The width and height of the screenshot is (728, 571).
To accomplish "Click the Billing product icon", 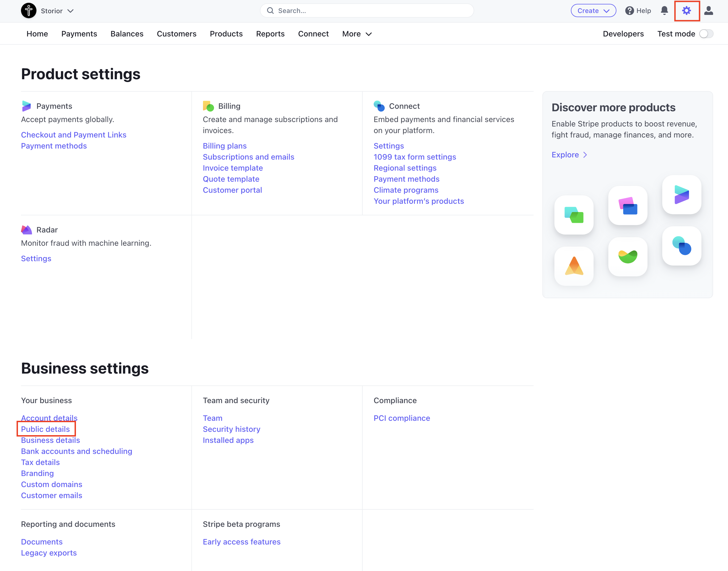I will [208, 106].
